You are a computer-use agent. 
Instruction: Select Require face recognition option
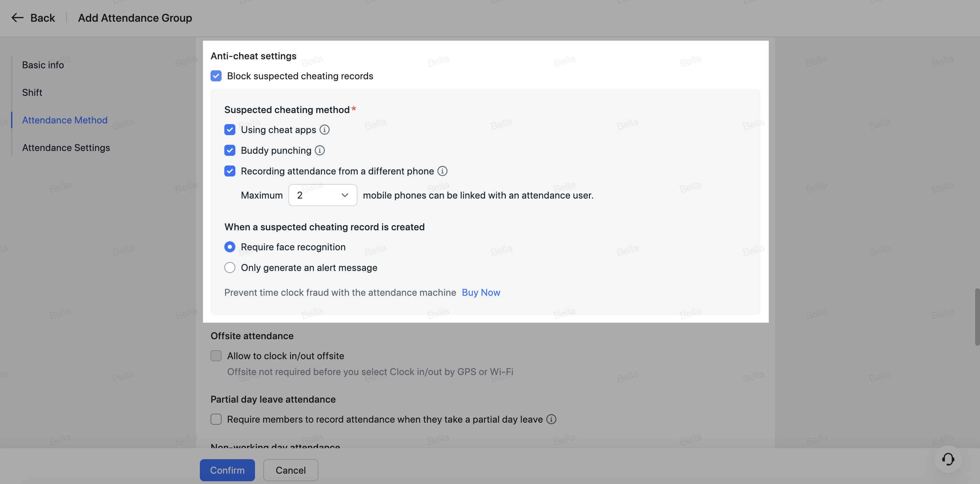click(x=230, y=247)
